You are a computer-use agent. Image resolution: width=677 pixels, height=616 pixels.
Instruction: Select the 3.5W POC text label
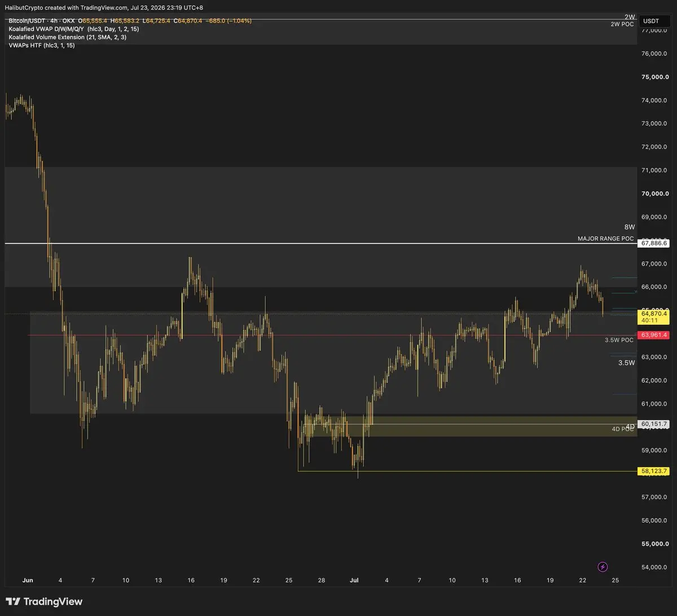619,341
